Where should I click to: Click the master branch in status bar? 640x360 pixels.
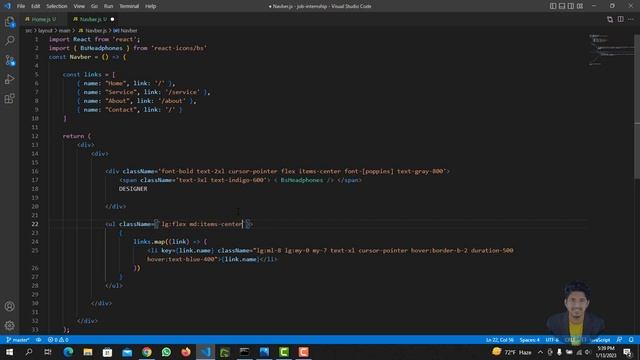[18, 340]
